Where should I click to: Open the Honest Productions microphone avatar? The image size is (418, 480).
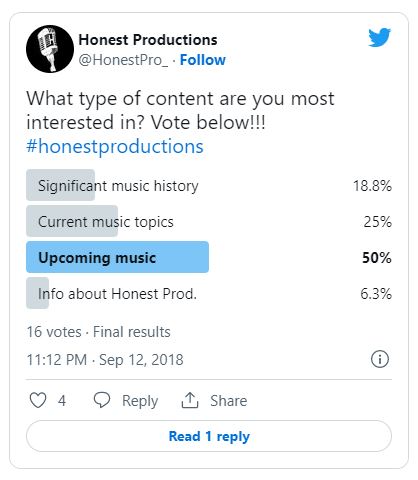[x=50, y=49]
